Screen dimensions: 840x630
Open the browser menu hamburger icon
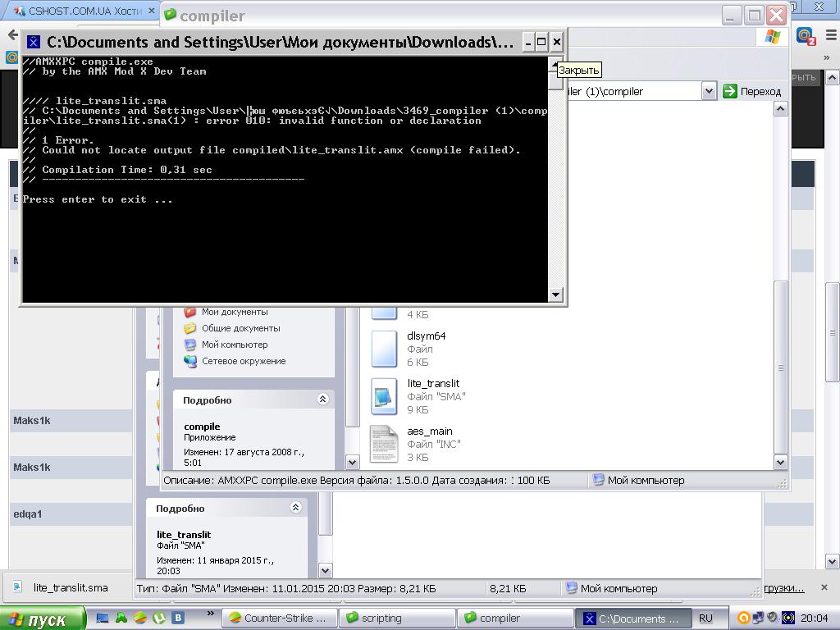[832, 35]
